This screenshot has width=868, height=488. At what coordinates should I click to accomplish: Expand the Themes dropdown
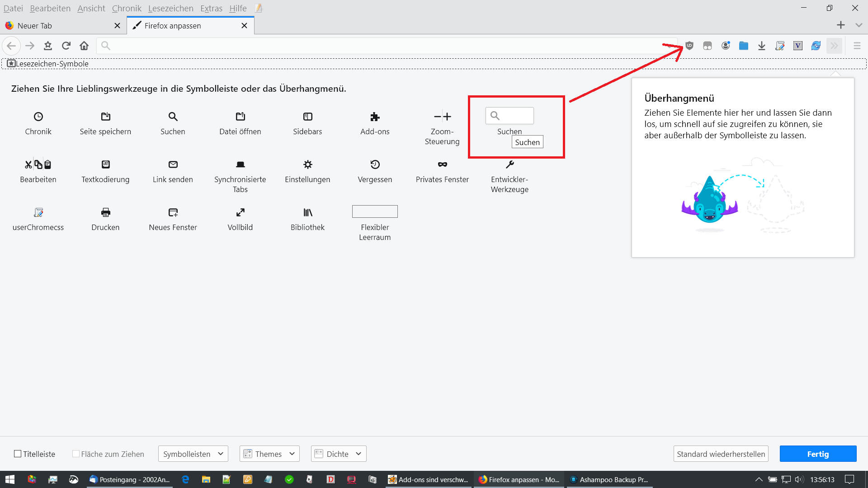[x=269, y=454]
